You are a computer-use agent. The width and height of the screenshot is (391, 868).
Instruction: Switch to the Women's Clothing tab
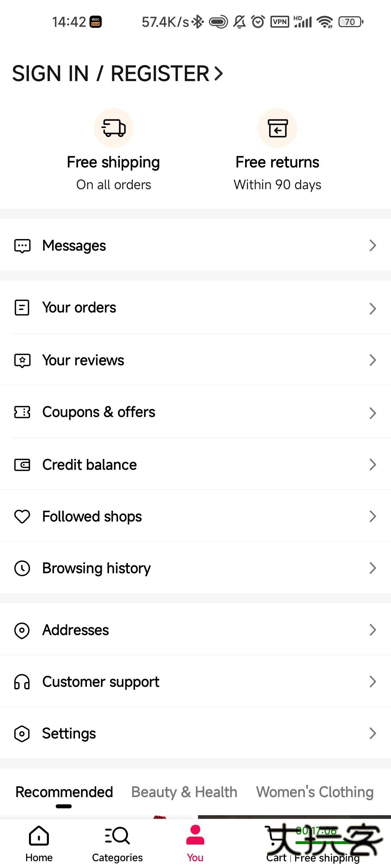315,792
